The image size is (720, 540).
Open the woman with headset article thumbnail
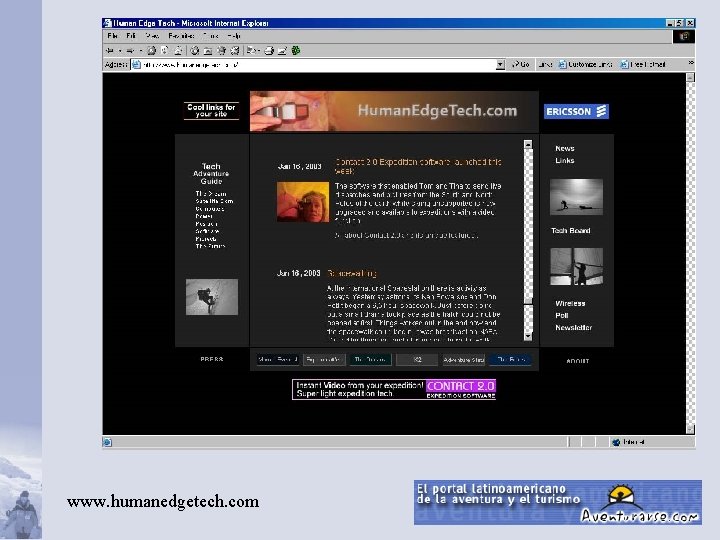pyautogui.click(x=303, y=202)
